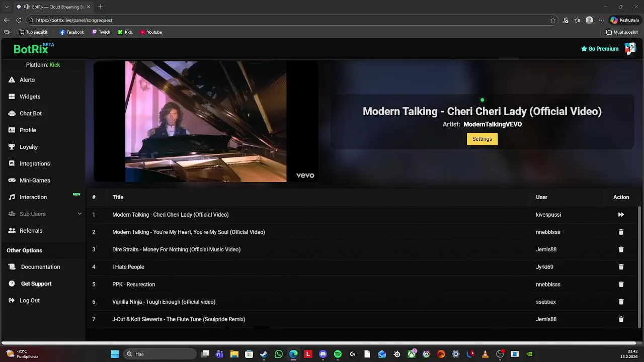The image size is (644, 362).
Task: Open the Windows Start menu
Action: coord(115,354)
